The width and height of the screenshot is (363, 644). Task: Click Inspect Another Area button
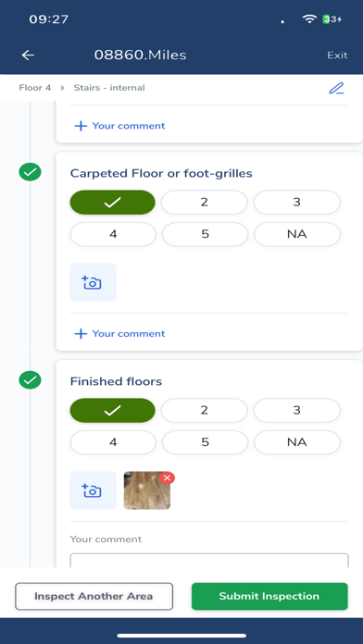click(x=94, y=596)
